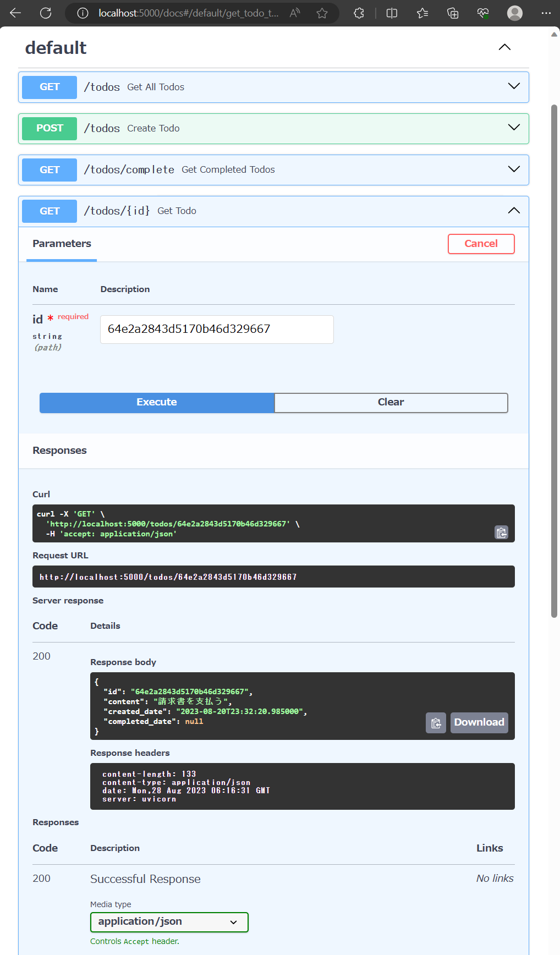Click the "content" line with Japanese text
This screenshot has height=955, width=560.
168,702
